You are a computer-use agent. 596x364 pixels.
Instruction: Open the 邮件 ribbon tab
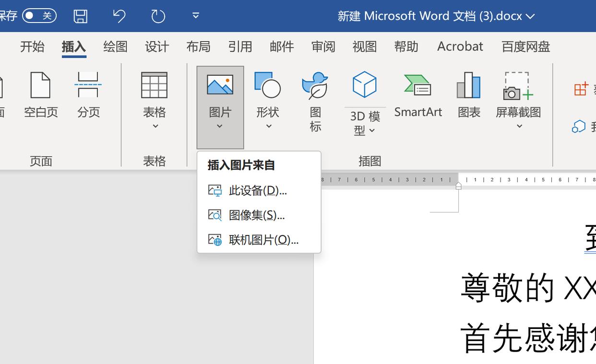282,47
